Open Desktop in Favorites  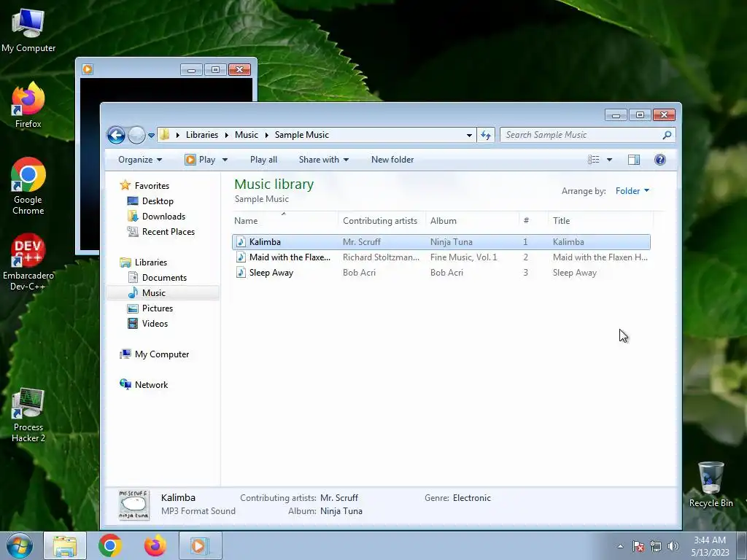click(158, 201)
